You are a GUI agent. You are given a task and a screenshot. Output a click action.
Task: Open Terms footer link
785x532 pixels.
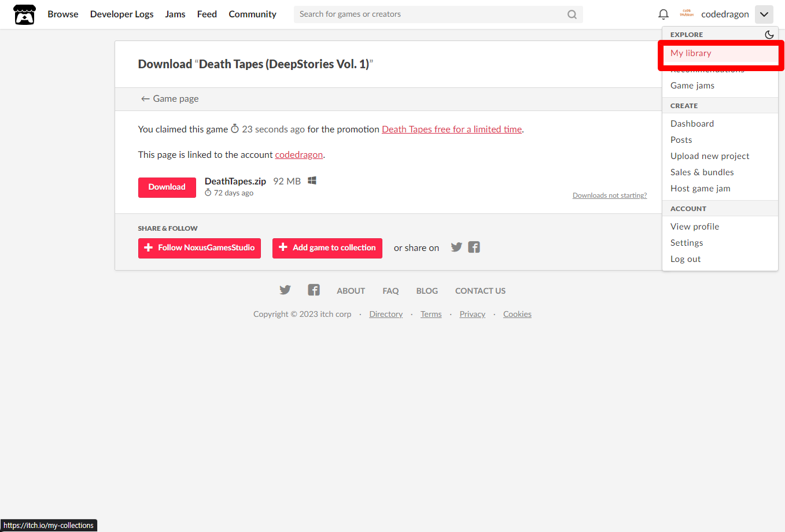click(431, 314)
